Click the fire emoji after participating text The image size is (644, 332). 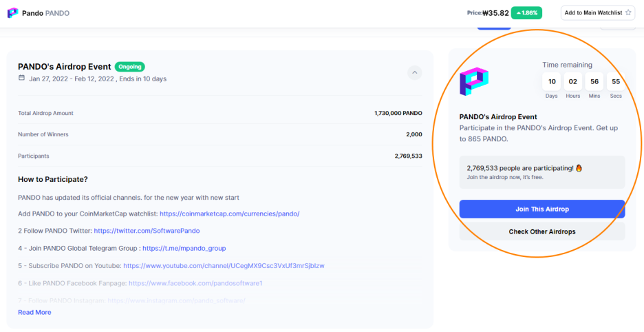click(x=579, y=168)
